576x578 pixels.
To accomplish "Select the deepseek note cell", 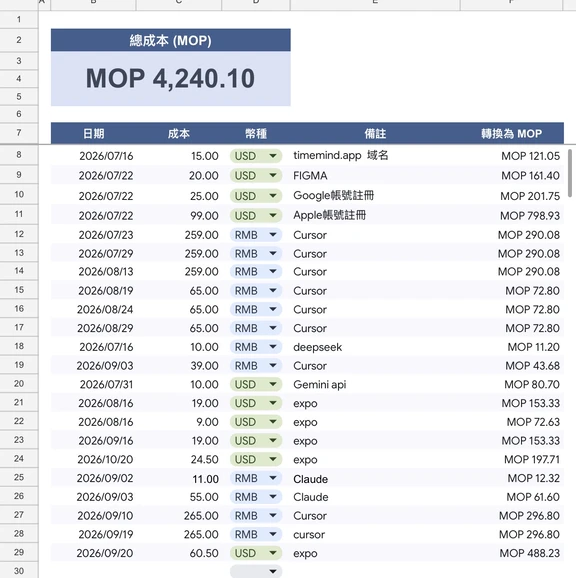I will pyautogui.click(x=375, y=347).
